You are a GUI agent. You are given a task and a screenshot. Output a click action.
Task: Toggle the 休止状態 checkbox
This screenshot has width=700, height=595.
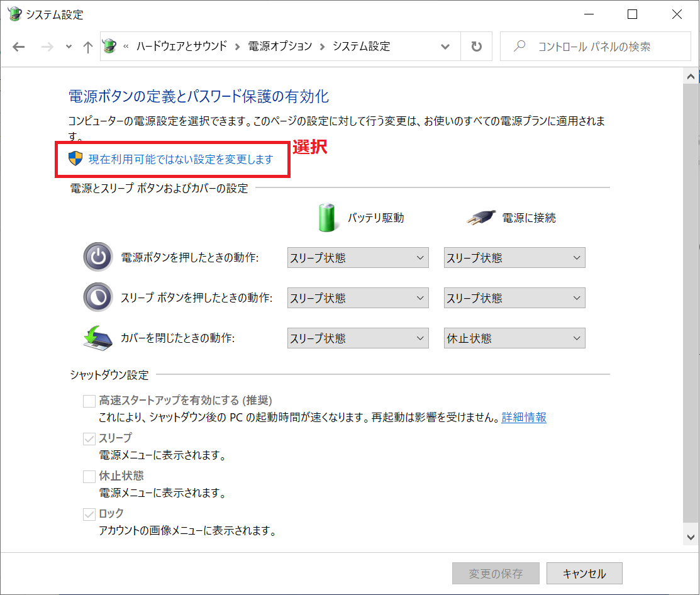click(89, 476)
